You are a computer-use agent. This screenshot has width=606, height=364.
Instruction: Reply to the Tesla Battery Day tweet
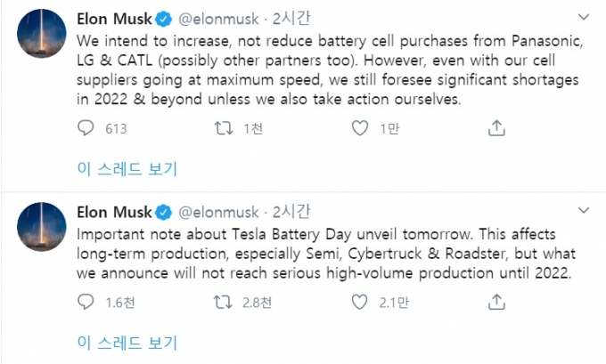86,303
